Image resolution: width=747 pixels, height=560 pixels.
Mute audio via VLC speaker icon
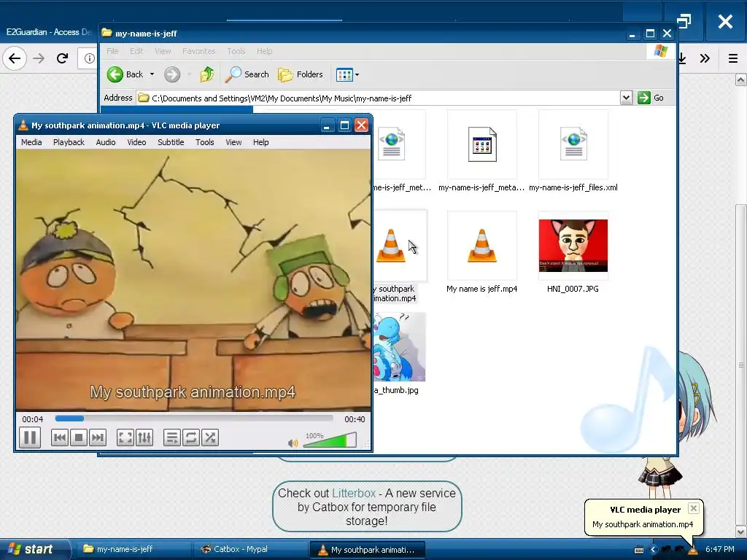click(293, 443)
